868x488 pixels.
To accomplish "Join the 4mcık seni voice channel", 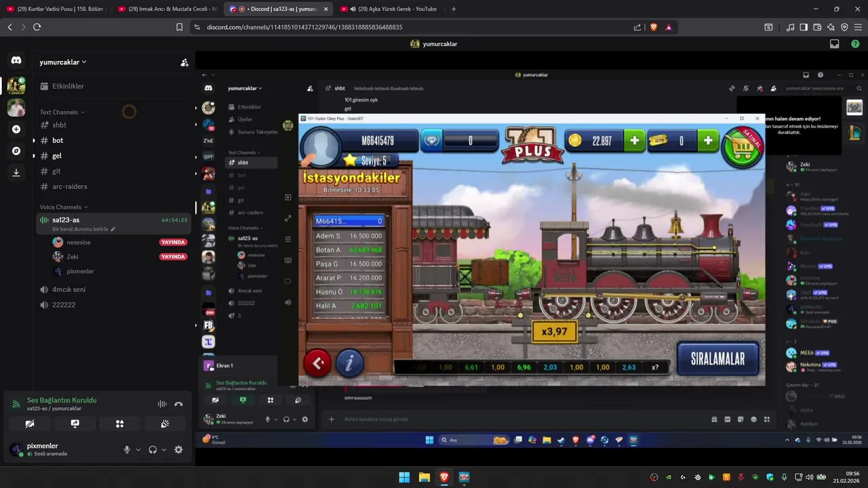I will click(113, 289).
